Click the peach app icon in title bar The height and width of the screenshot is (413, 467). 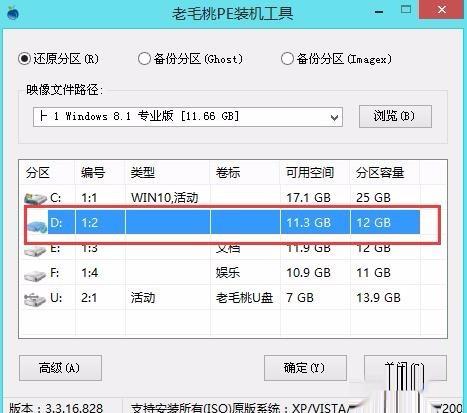tap(13, 13)
